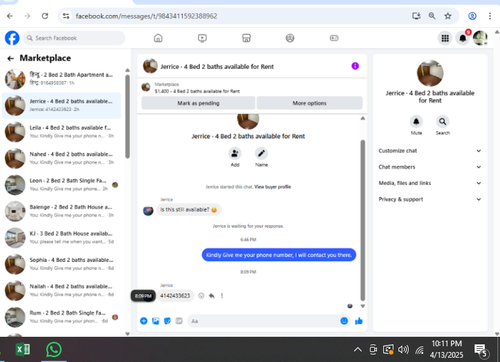
Task: Click the Name pencil icon
Action: point(261,153)
